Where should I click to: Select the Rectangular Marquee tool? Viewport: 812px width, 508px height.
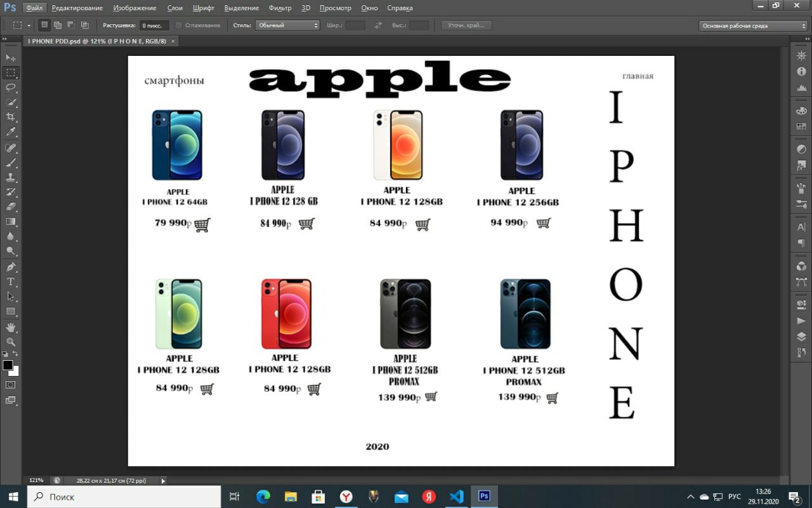tap(11, 72)
